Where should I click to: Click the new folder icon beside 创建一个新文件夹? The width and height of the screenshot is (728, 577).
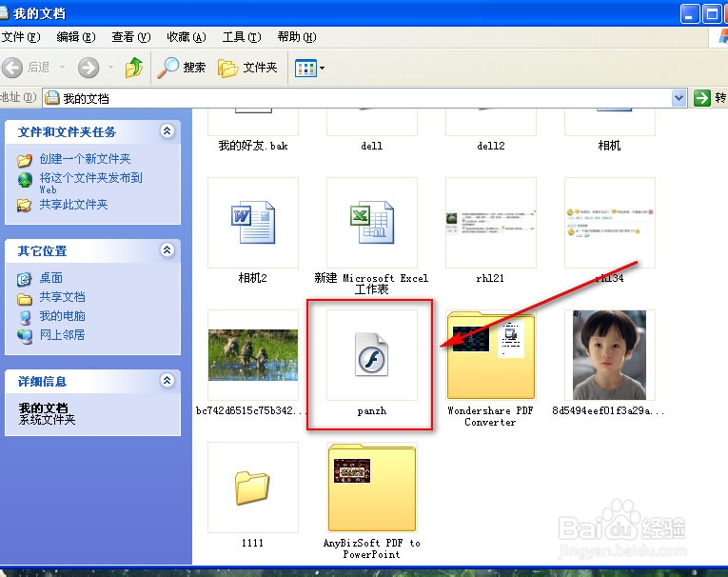coord(25,160)
